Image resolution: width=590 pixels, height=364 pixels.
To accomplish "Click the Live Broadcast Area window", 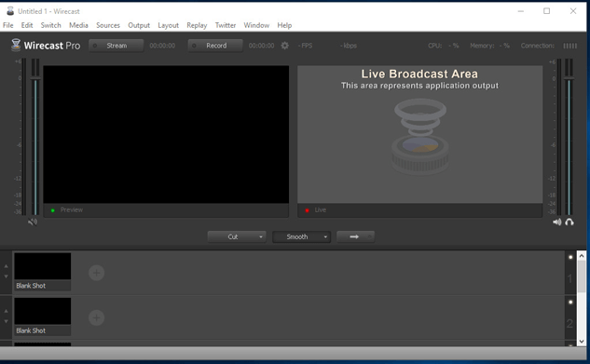I will [420, 134].
